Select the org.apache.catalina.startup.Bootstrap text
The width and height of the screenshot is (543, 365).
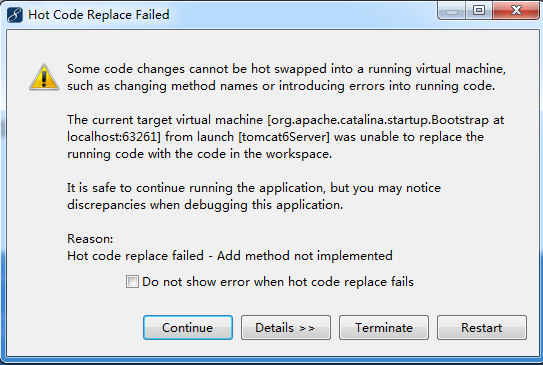(x=380, y=120)
